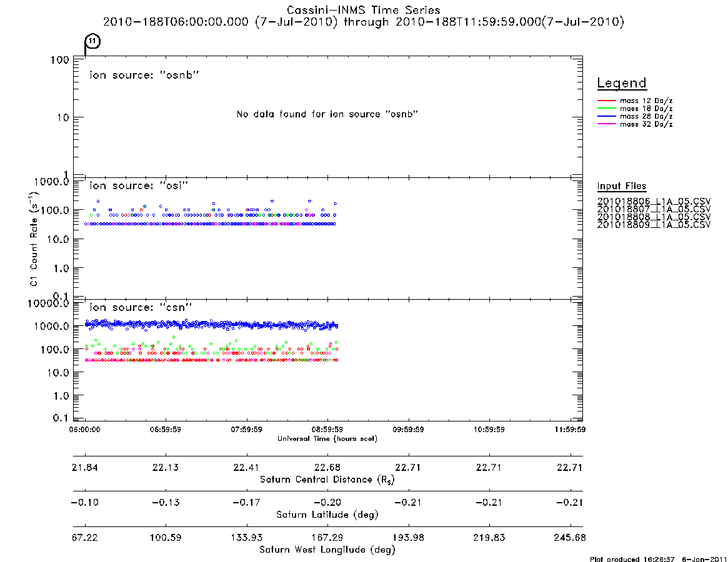The image size is (728, 562).
Task: Click the 06:59:59 time tick label
Action: click(x=166, y=430)
